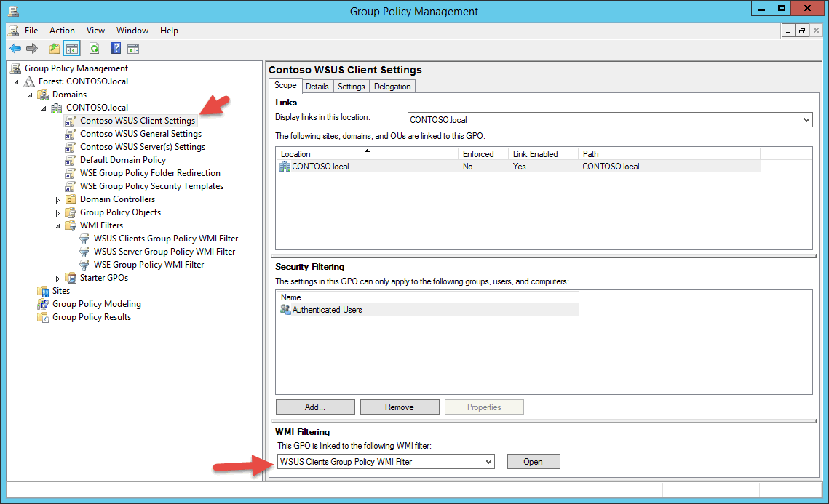829x504 pixels.
Task: Open the Action menu
Action: point(62,31)
